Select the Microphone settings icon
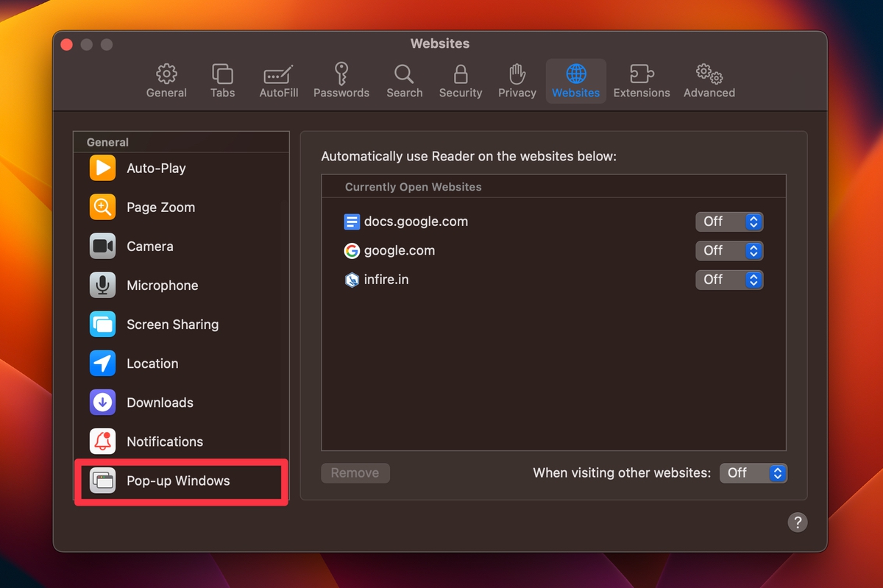Screen dimensions: 883x588 102,285
